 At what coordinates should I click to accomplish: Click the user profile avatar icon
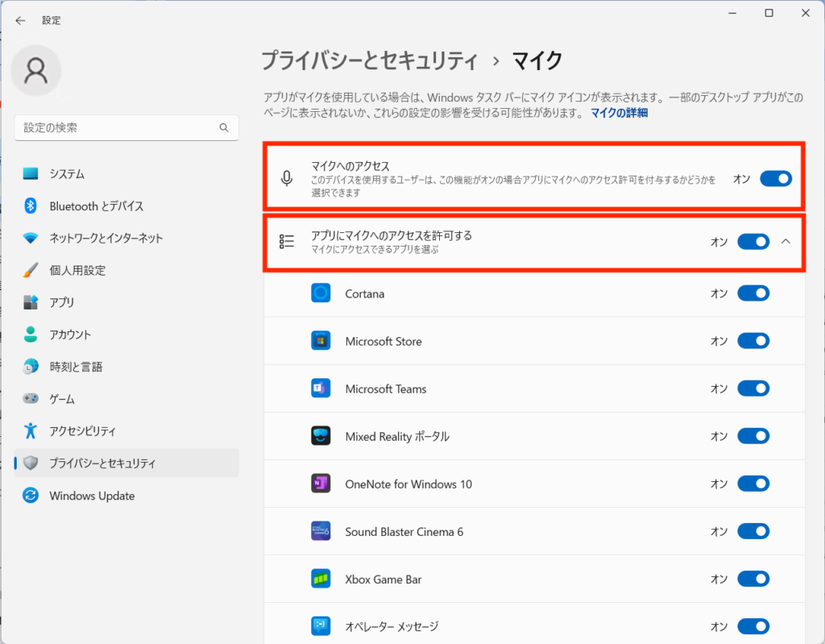(x=35, y=70)
